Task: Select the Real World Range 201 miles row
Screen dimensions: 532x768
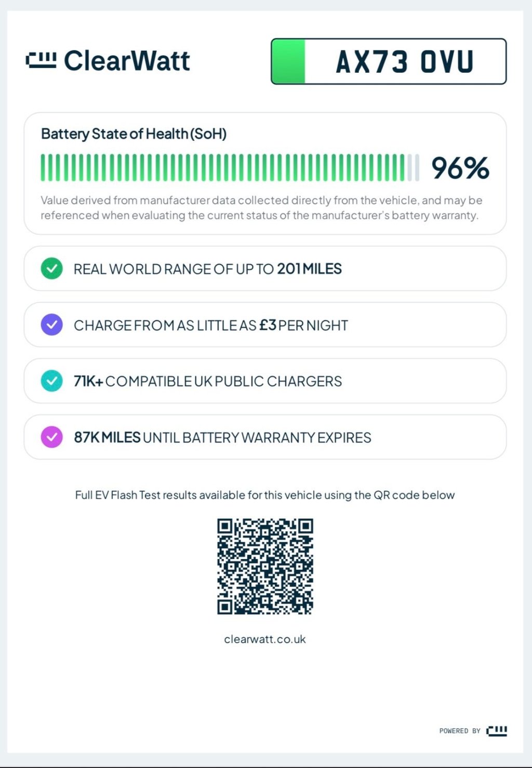Action: tap(265, 269)
